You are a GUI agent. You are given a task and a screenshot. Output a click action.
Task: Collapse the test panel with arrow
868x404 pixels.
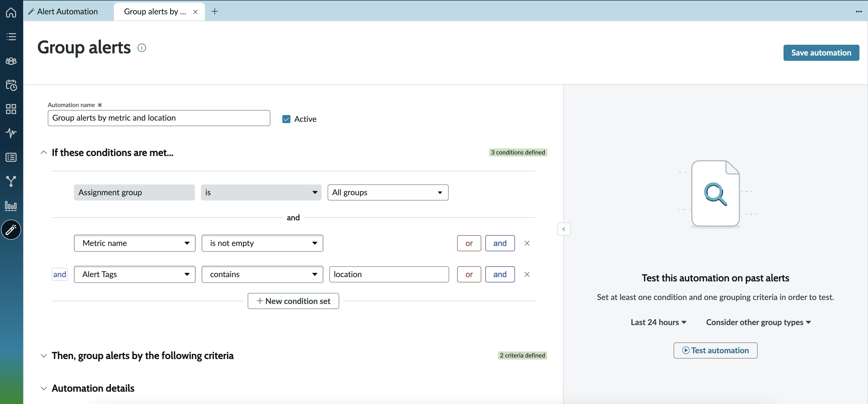click(x=564, y=229)
